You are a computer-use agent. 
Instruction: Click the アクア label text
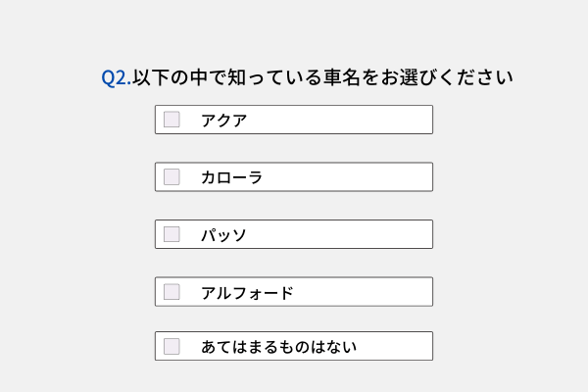[x=224, y=121]
